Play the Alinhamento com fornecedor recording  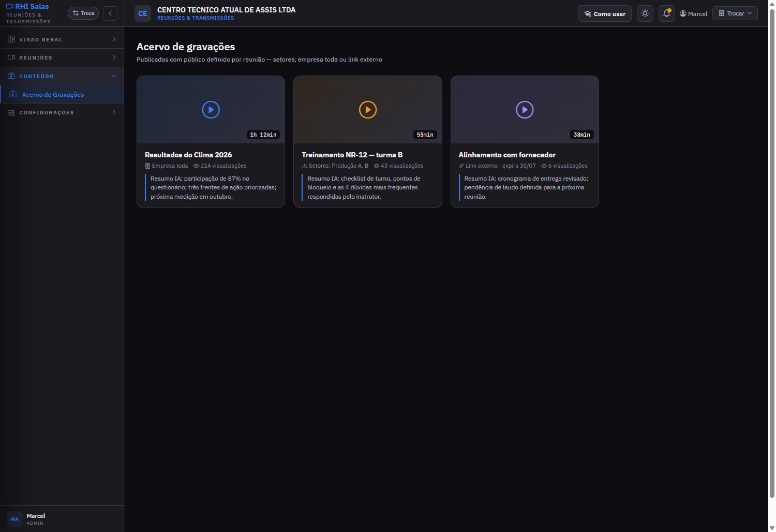525,110
